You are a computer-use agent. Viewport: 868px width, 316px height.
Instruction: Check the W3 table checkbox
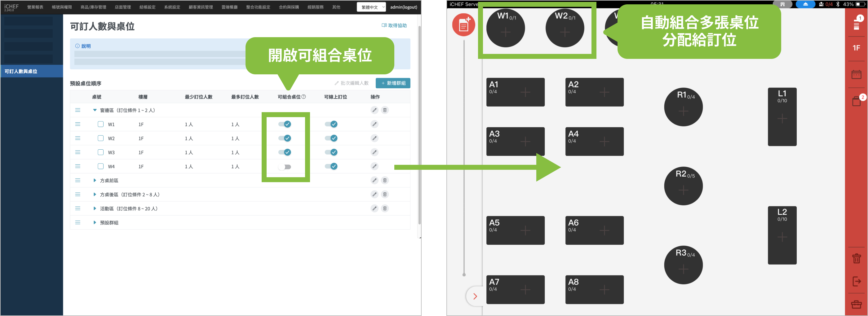coord(100,152)
